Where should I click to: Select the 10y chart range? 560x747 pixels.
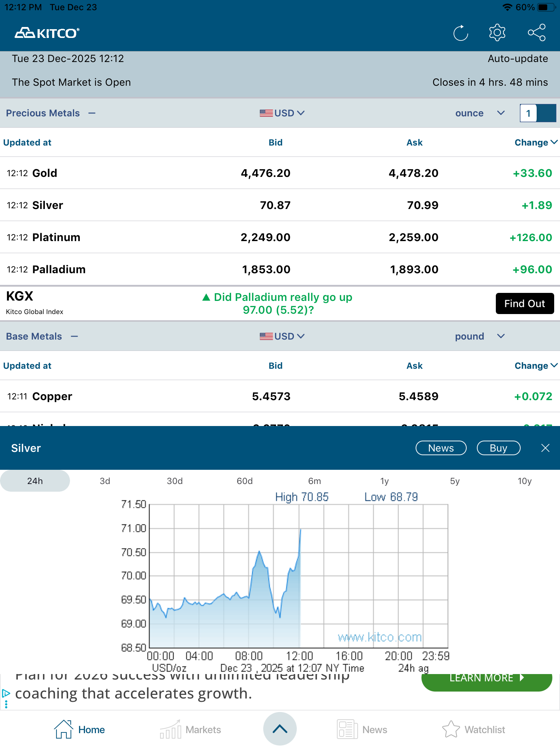[x=525, y=481]
